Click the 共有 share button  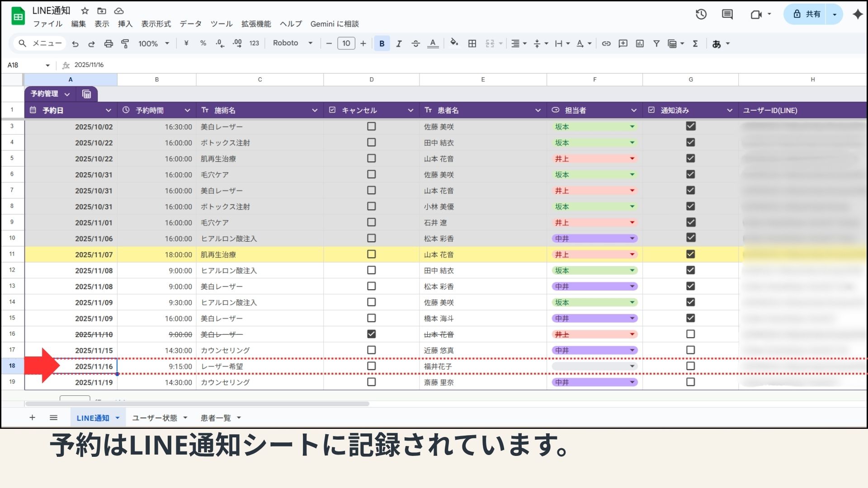[x=807, y=14]
